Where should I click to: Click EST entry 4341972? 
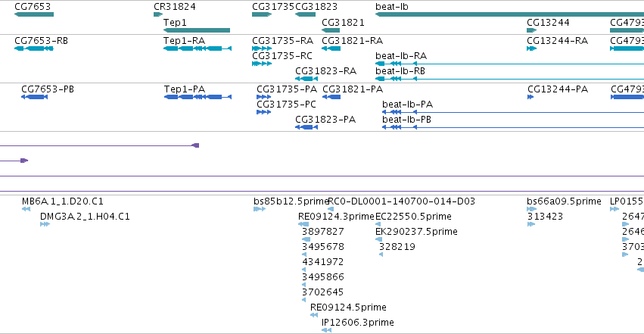click(303, 270)
